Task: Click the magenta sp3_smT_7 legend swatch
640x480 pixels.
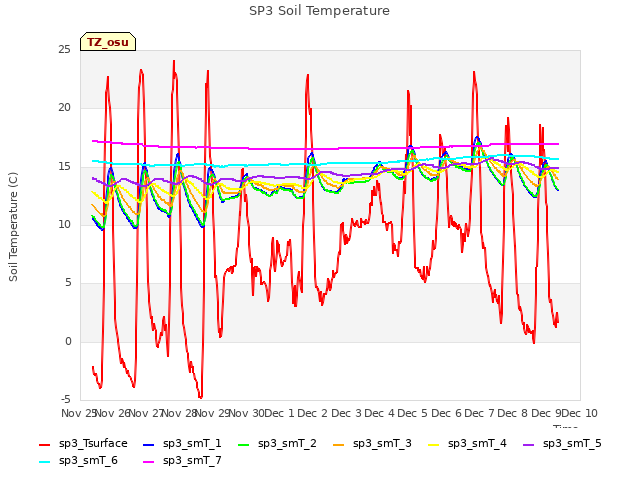Action: (149, 462)
